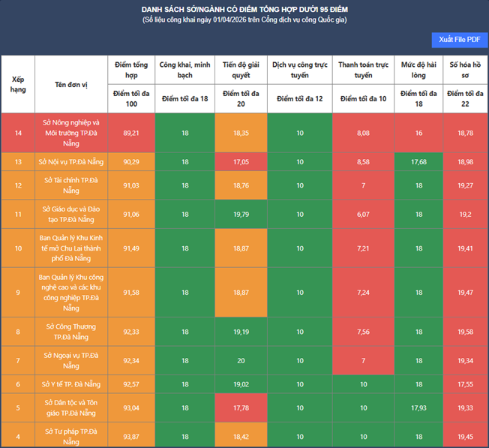The height and width of the screenshot is (448, 489).
Task: Click satisfaction score 16
Action: (418, 133)
